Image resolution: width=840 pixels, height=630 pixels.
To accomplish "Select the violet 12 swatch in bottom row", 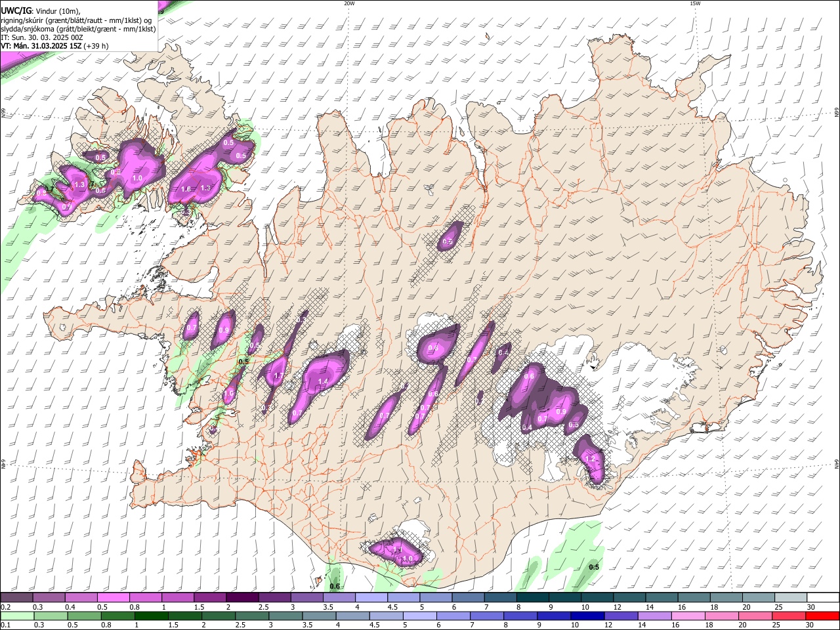I will [621, 616].
